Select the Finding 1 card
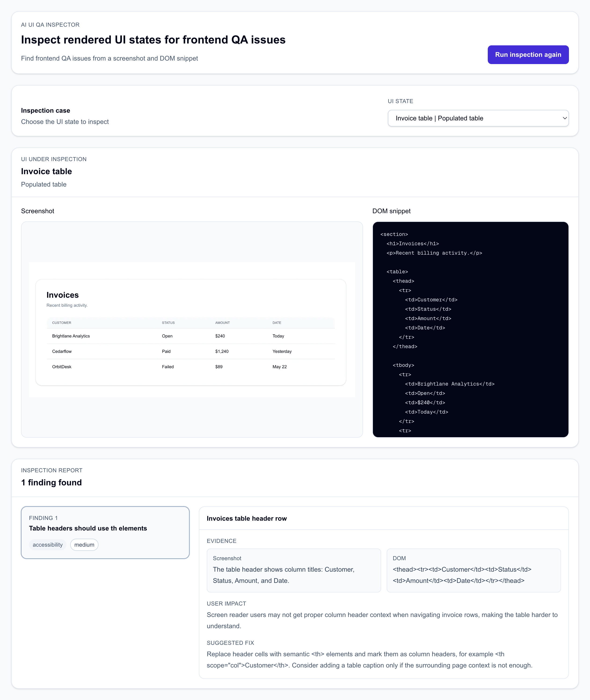 coord(105,532)
